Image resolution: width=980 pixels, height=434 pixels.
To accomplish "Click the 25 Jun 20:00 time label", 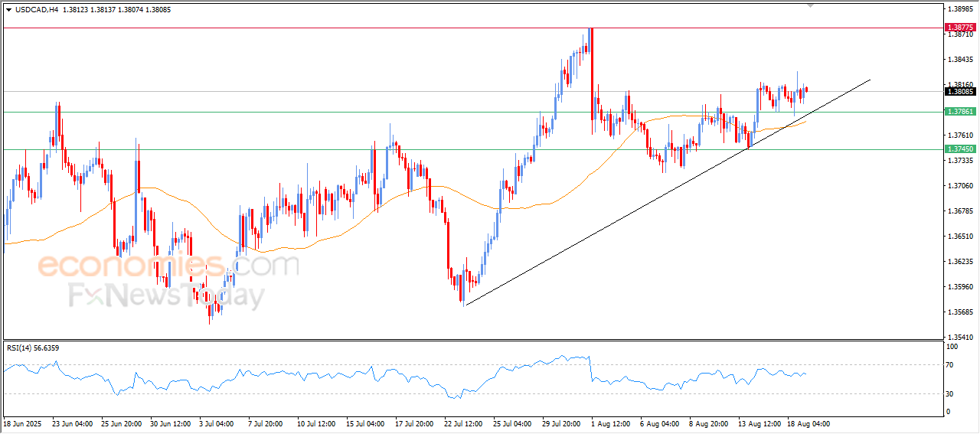I will pyautogui.click(x=121, y=423).
